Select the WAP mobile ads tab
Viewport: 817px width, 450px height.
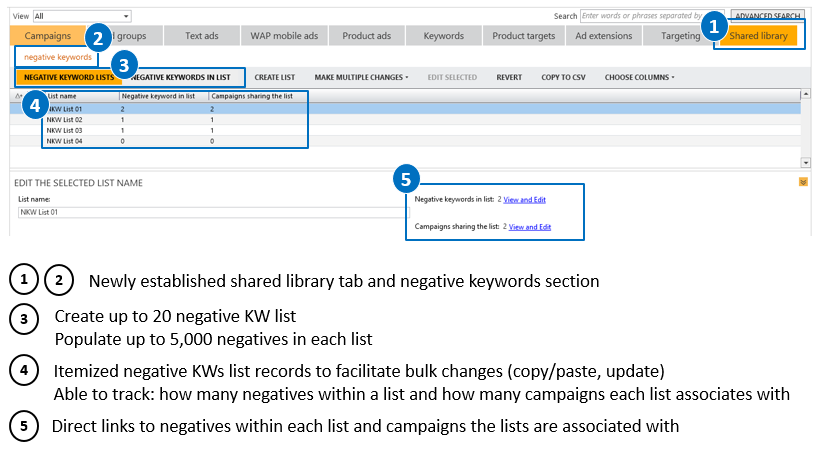[x=283, y=36]
